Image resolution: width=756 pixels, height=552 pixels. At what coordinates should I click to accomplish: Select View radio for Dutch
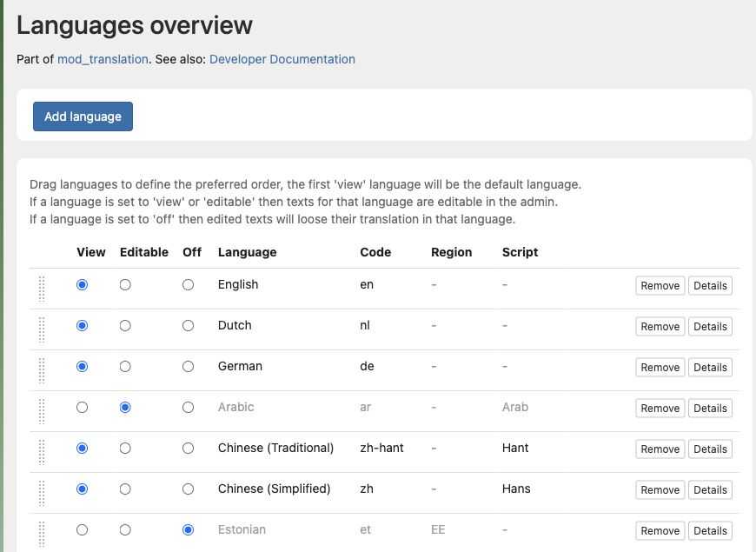[x=82, y=326]
